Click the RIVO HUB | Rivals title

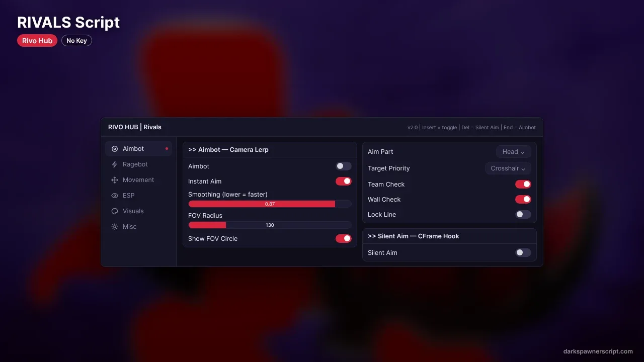point(135,127)
